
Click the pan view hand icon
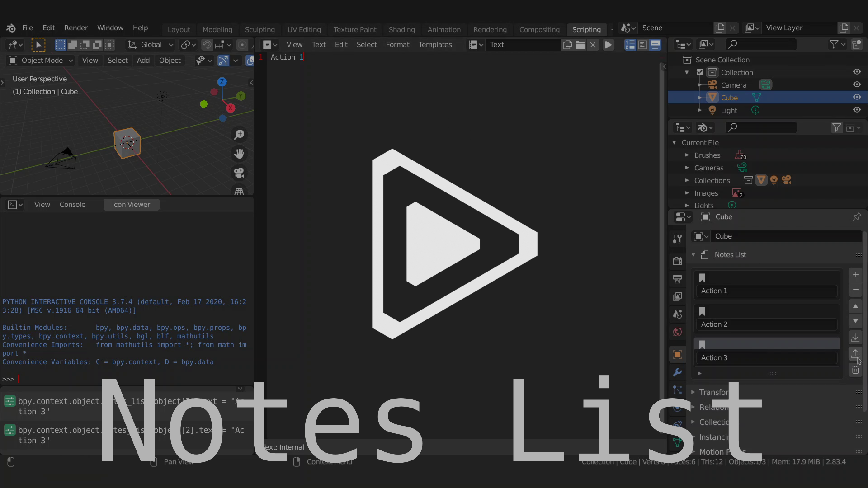[239, 154]
